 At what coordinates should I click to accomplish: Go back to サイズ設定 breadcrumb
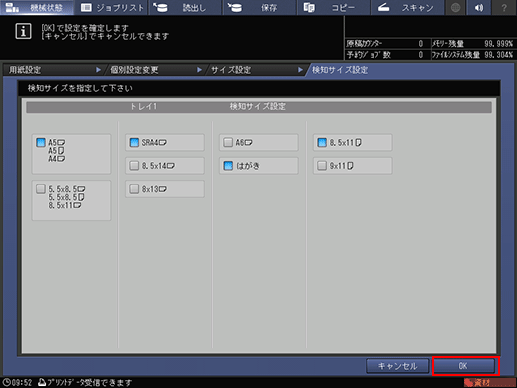click(231, 70)
